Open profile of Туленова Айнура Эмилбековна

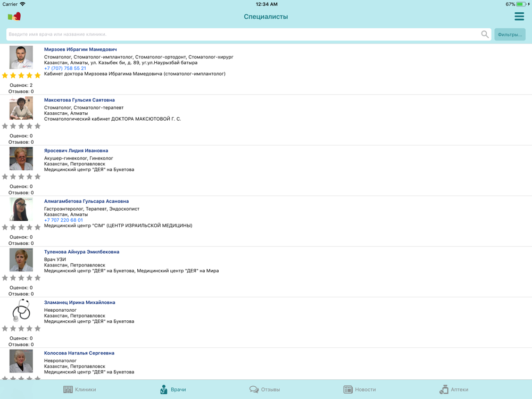(82, 252)
